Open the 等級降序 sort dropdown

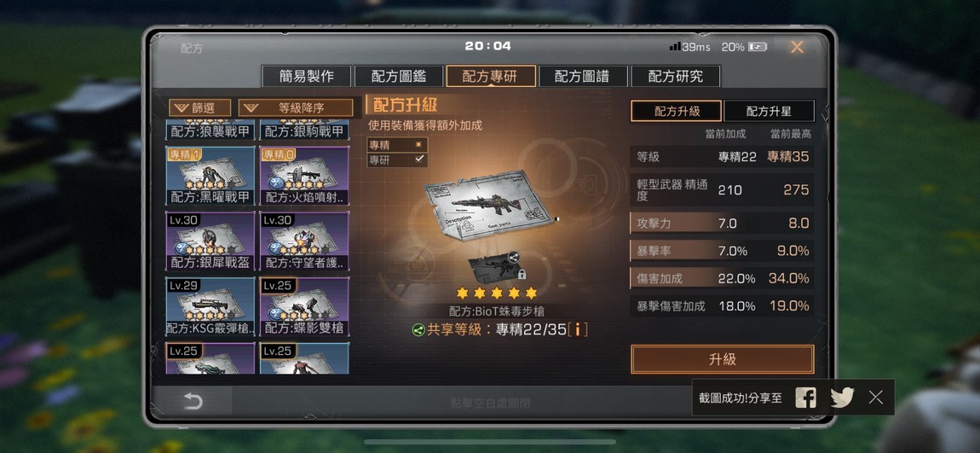pyautogui.click(x=297, y=107)
